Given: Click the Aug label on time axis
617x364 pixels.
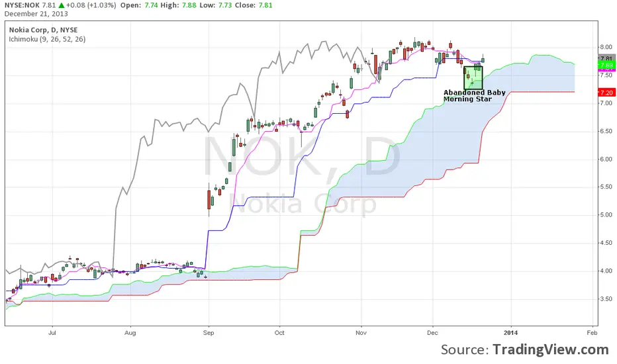Looking at the screenshot, I should tap(130, 333).
